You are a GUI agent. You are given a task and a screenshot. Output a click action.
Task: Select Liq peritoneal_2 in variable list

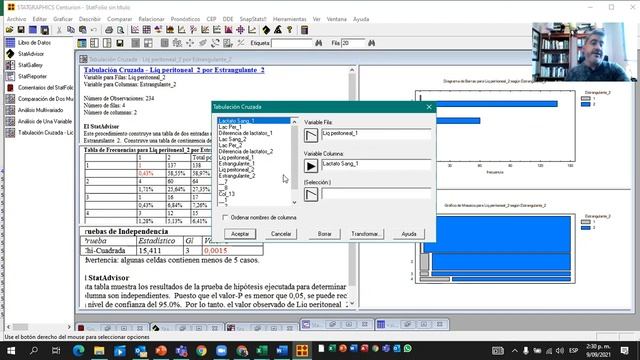click(236, 169)
